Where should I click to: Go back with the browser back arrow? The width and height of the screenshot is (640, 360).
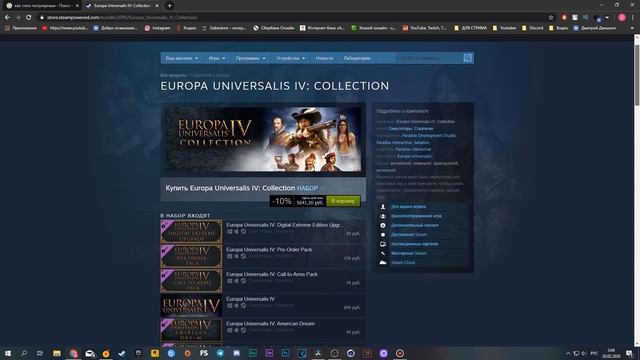tap(7, 18)
